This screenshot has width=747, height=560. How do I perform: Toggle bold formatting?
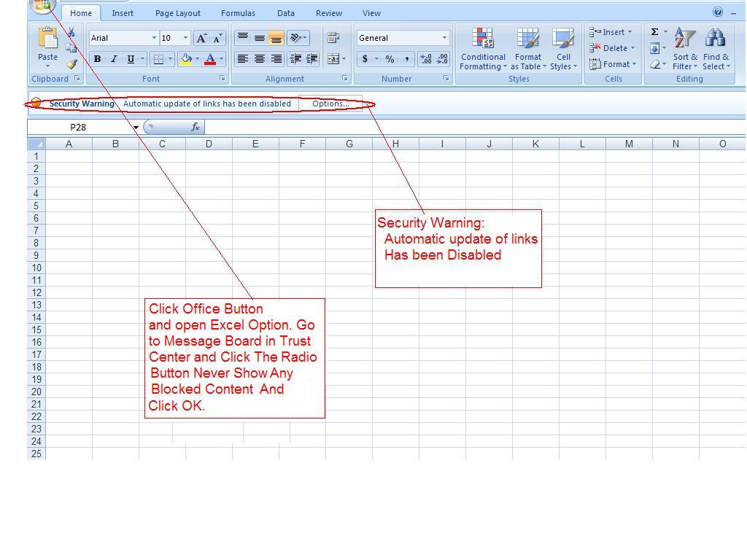(98, 59)
